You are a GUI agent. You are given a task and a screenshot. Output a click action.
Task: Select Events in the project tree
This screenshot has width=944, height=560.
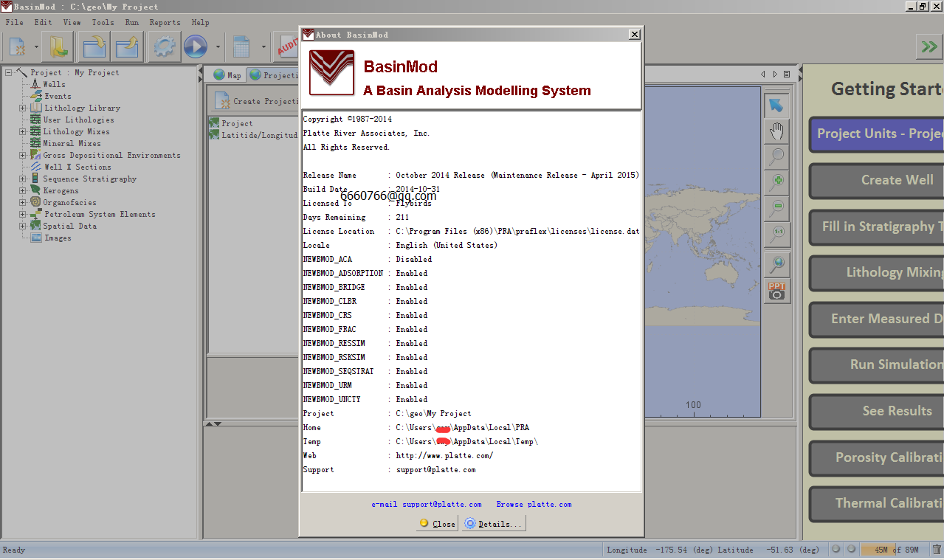(58, 96)
